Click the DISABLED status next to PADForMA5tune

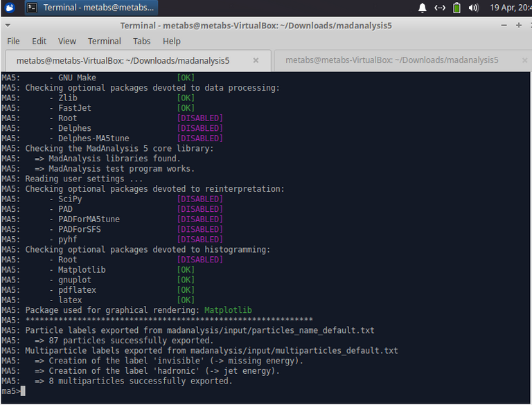[199, 219]
